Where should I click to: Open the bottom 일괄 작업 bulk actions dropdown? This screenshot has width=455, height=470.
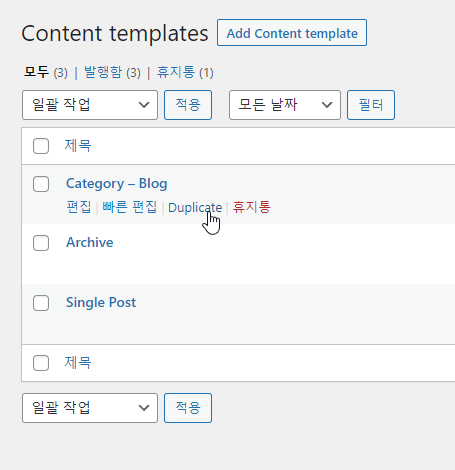pyautogui.click(x=90, y=408)
